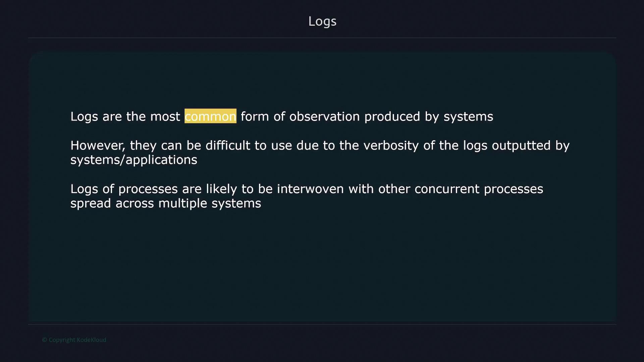Select the word "due"
This screenshot has height=362, width=644.
[x=307, y=145]
